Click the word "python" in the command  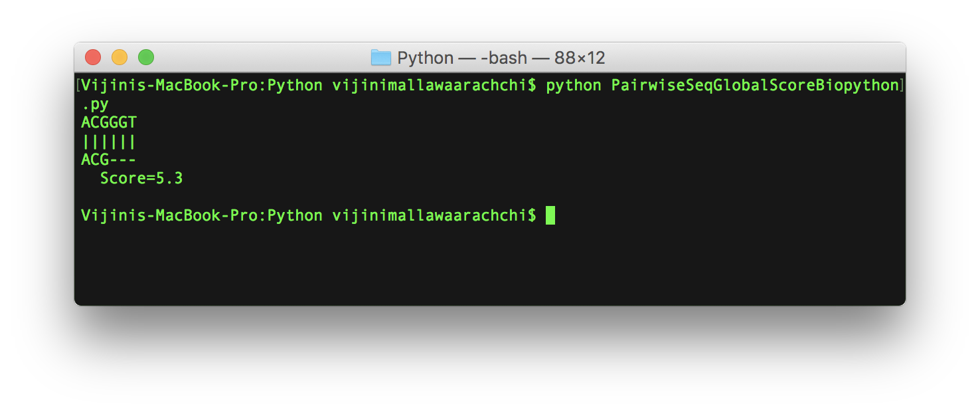[573, 85]
